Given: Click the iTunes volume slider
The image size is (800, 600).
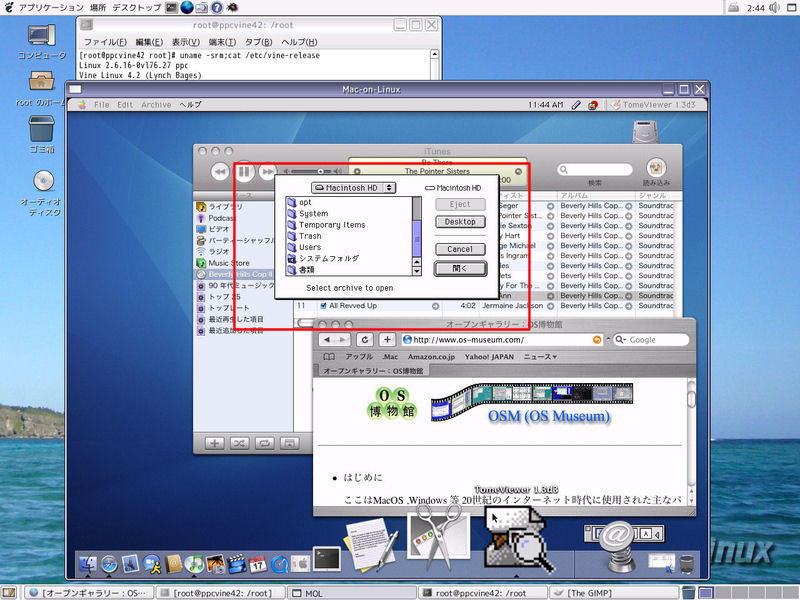Looking at the screenshot, I should coord(313,171).
